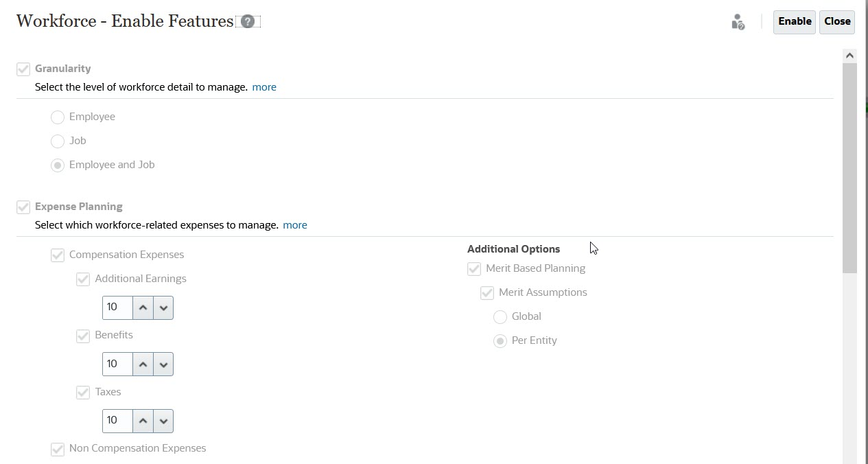Click the help question mark icon beside title

click(x=248, y=21)
